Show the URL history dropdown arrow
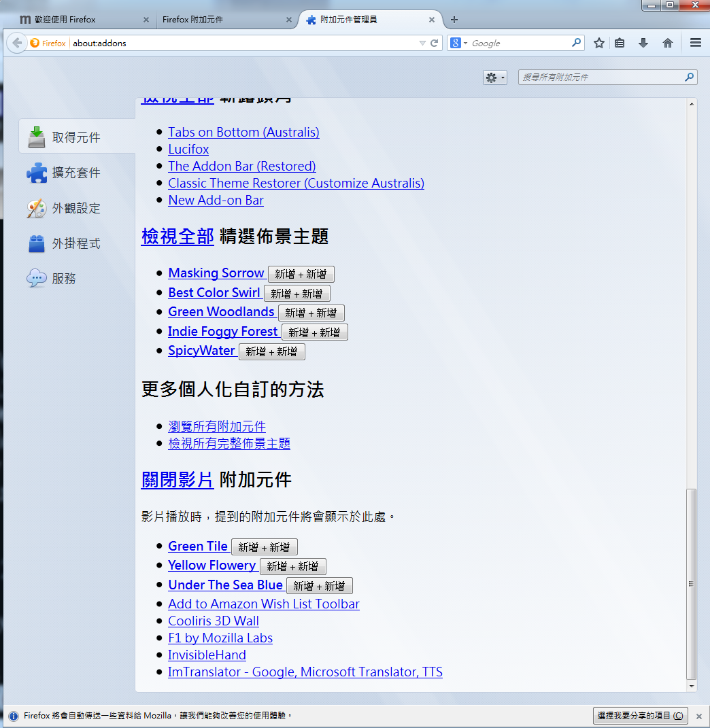This screenshot has width=710, height=728. point(422,44)
